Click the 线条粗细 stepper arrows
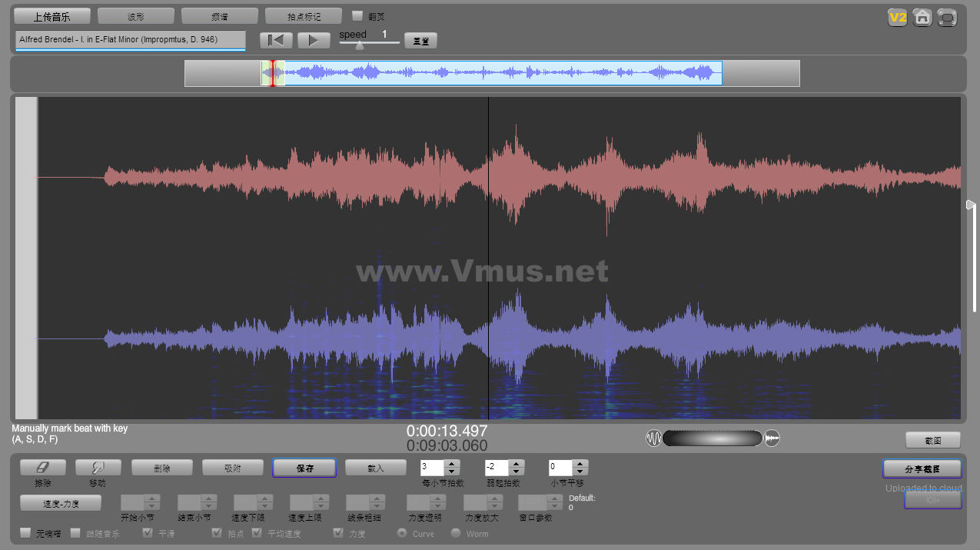Viewport: 980px width, 550px height. [x=377, y=502]
